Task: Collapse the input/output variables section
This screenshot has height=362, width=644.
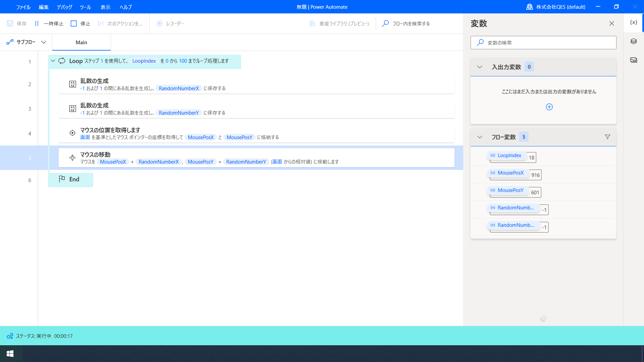Action: 480,67
